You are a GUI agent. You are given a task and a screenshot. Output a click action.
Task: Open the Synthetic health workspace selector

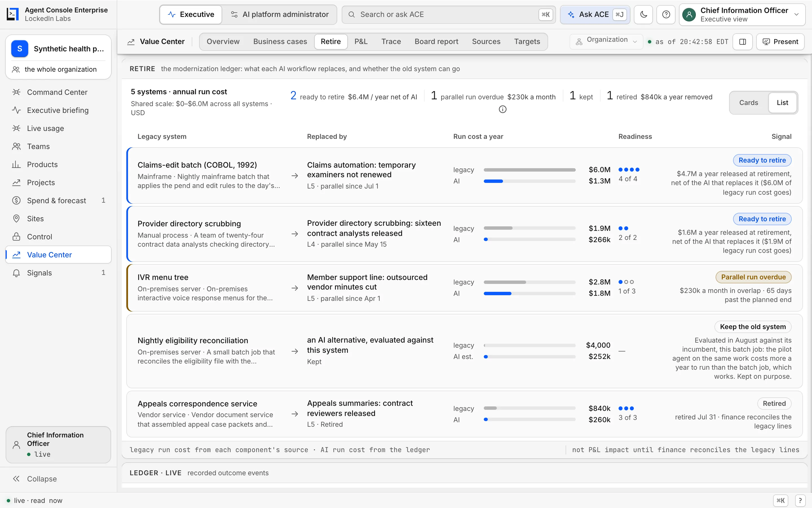(58, 49)
